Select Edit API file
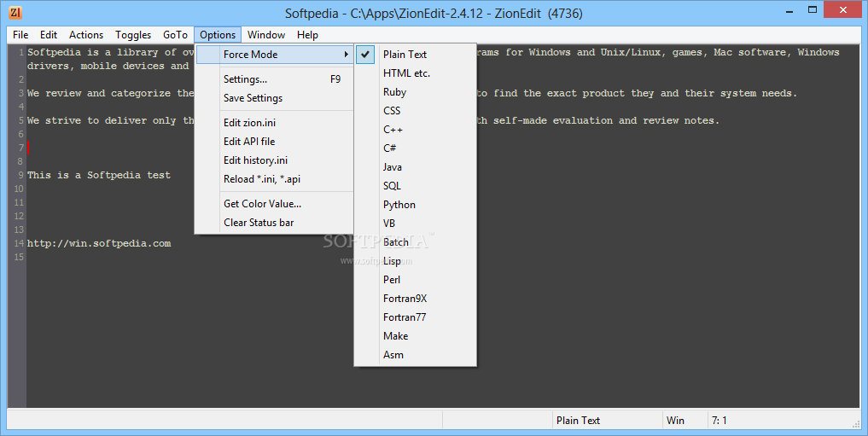 click(x=275, y=142)
